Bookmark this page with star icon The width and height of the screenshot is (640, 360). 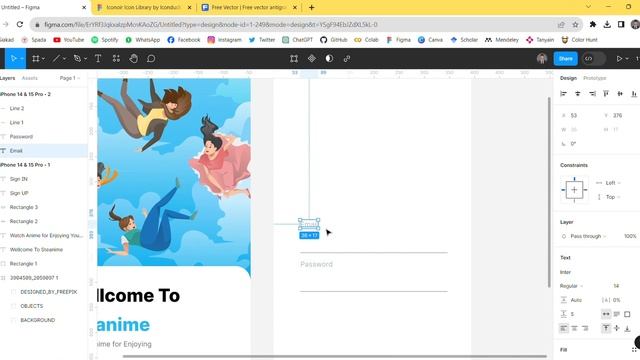tap(576, 25)
